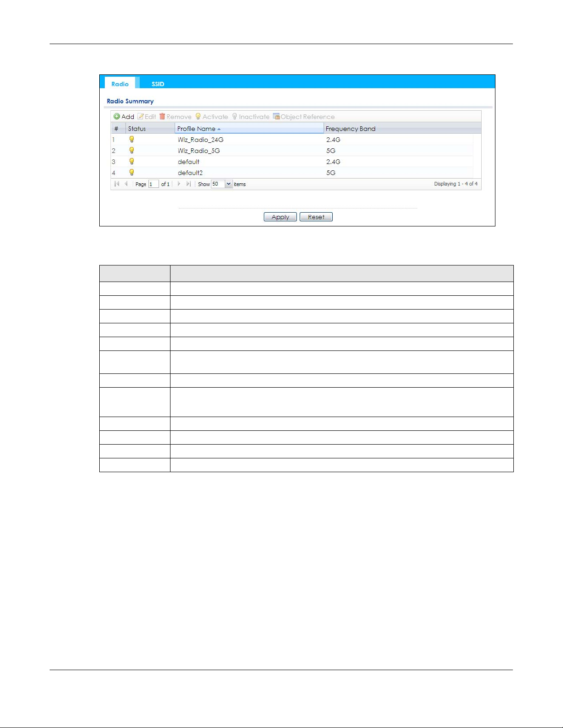Select the Wiz_Radio_5G profile name
Viewport: 563px width, 728px height.
[199, 151]
